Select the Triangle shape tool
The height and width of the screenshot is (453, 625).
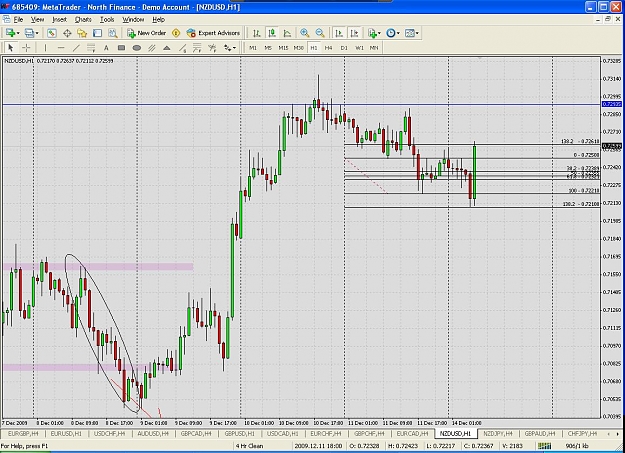(x=167, y=48)
